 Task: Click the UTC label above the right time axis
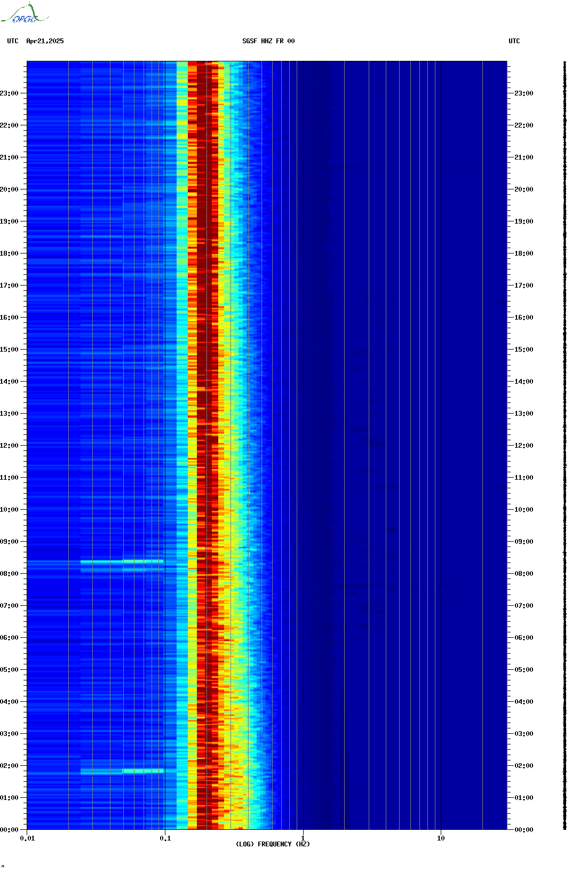pyautogui.click(x=514, y=41)
